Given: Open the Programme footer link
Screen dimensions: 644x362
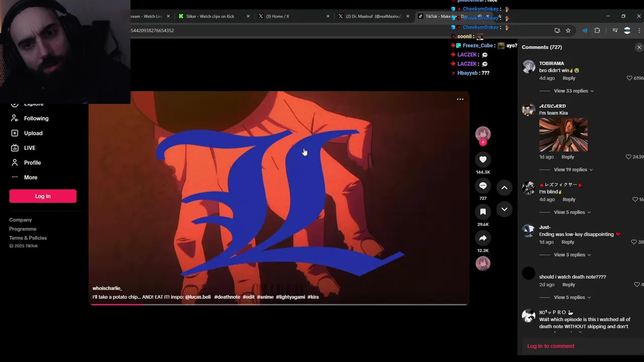Looking at the screenshot, I should (23, 229).
